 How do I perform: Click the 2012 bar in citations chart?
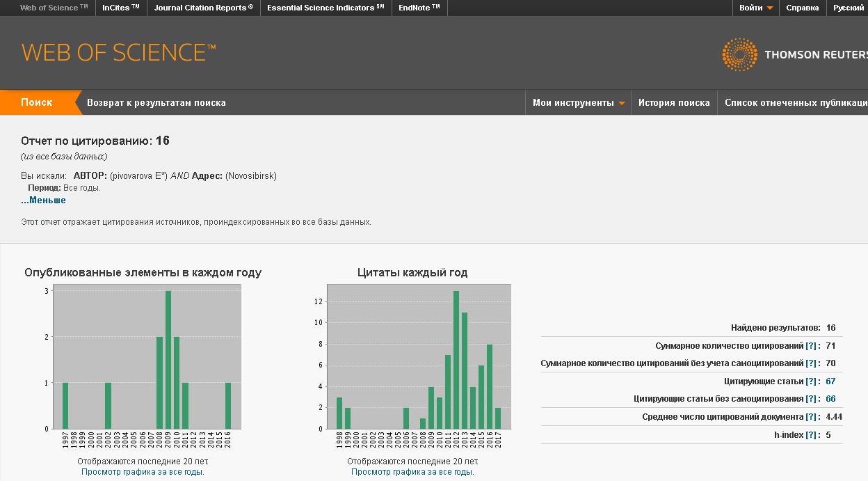coord(456,360)
